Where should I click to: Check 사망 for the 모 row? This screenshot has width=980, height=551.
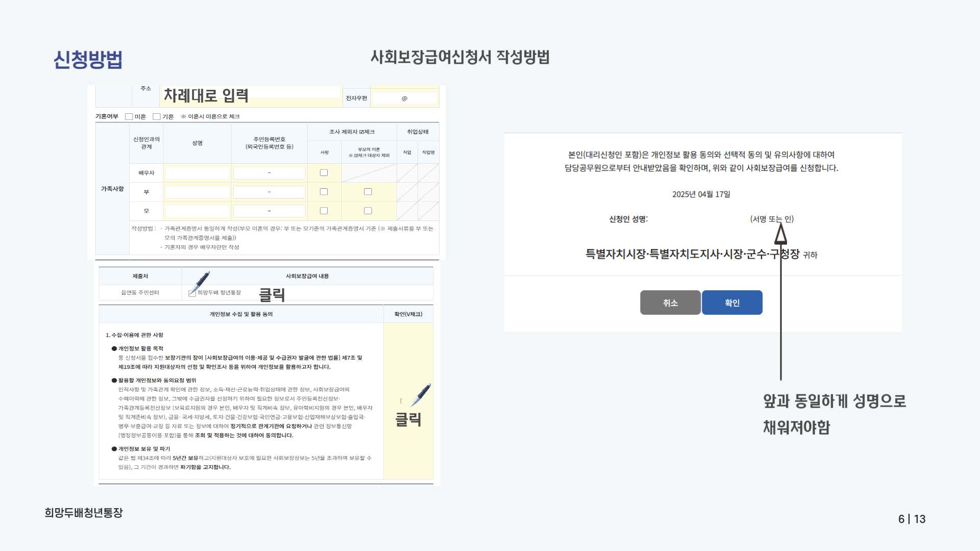click(x=324, y=210)
